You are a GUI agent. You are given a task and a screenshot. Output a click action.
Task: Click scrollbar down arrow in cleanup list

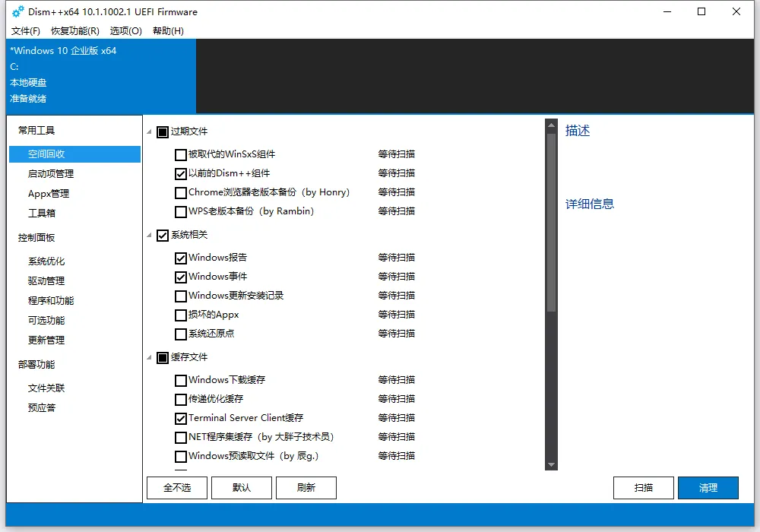(x=551, y=464)
